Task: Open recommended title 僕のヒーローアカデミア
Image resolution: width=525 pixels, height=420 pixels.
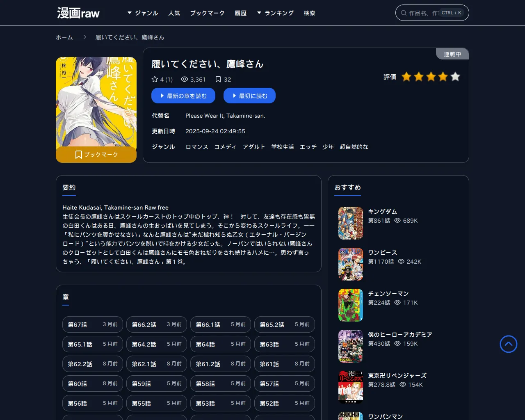Action: coord(400,334)
